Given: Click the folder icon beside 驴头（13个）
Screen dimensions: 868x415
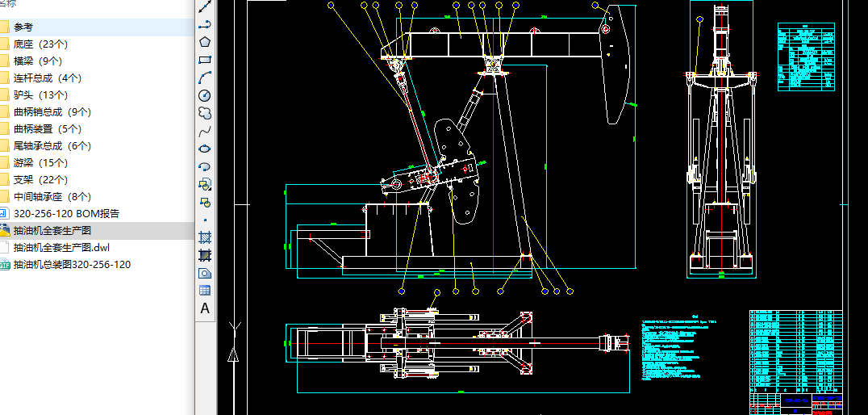Looking at the screenshot, I should coord(4,94).
